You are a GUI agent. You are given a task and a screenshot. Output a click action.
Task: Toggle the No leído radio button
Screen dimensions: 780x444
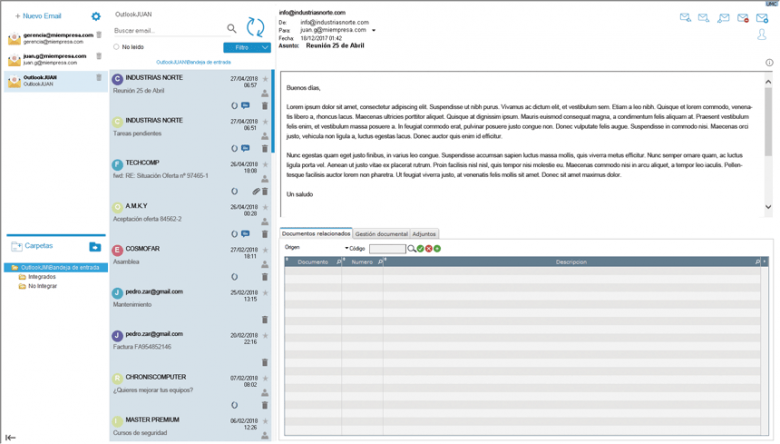click(x=117, y=46)
